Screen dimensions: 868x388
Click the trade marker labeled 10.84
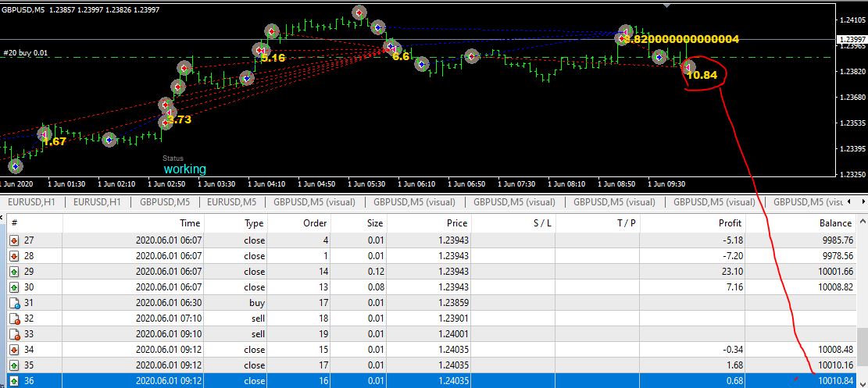tap(688, 67)
